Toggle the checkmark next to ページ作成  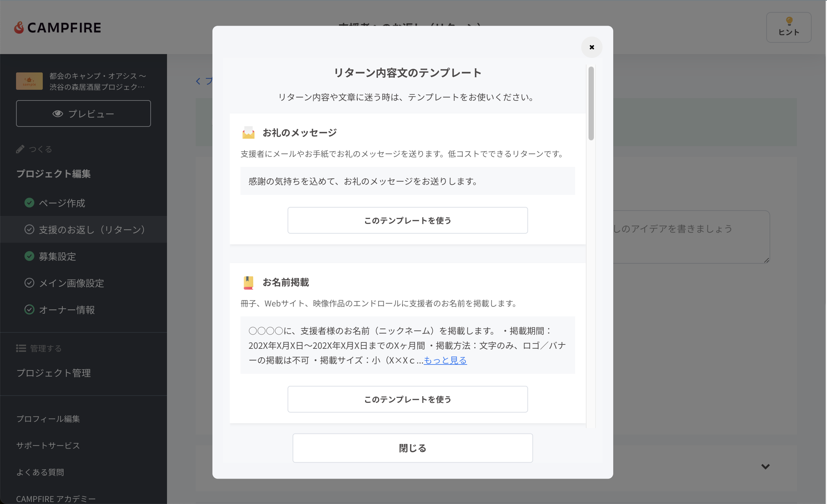tap(29, 203)
